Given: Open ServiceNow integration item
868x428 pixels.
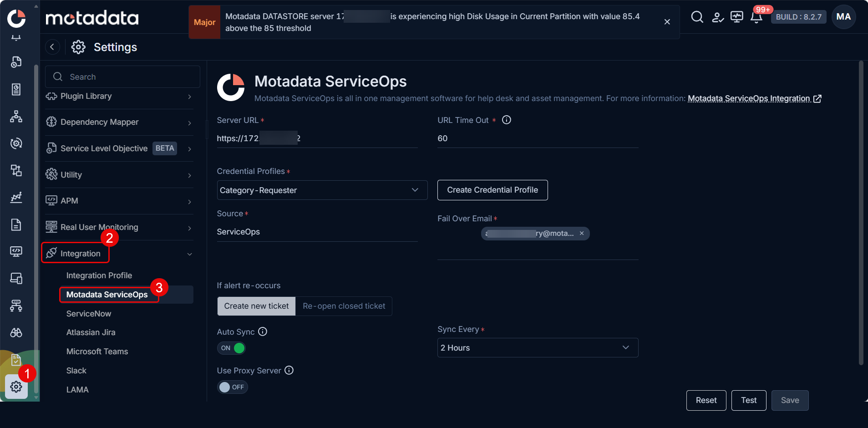Looking at the screenshot, I should [x=89, y=314].
